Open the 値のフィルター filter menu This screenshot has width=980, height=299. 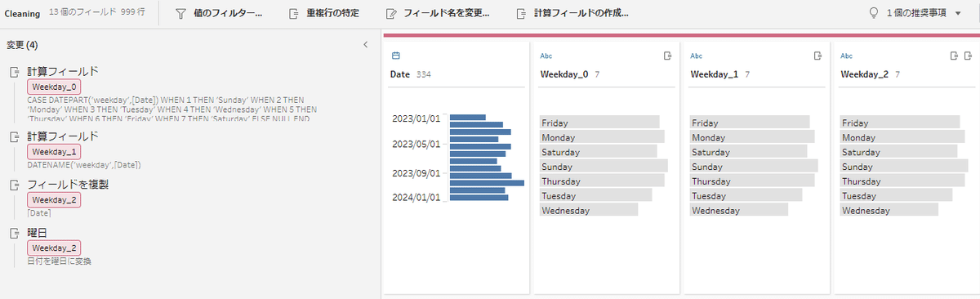pos(218,14)
